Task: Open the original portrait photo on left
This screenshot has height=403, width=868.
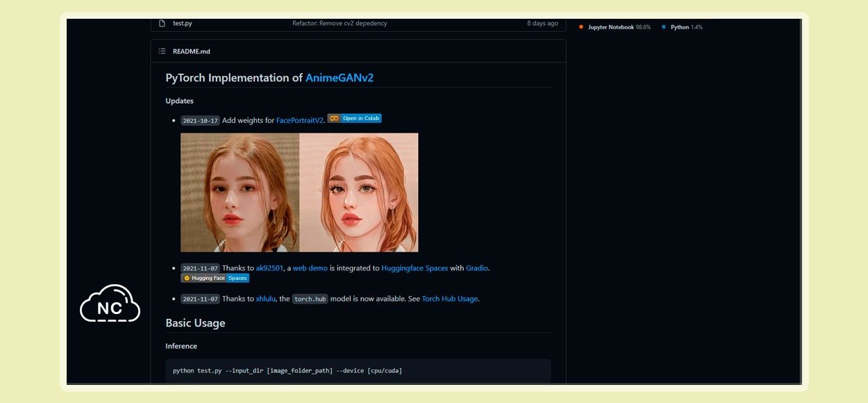Action: point(240,192)
